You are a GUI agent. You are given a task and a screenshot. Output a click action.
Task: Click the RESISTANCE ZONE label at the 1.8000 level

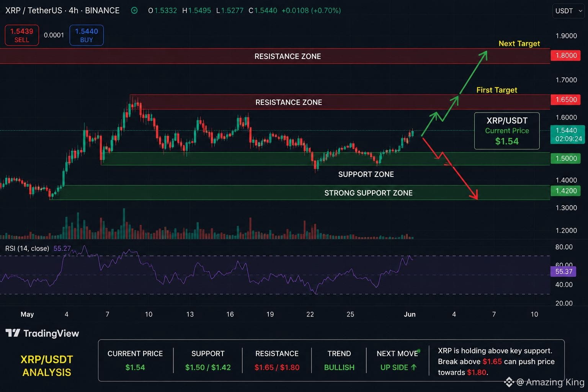tap(288, 56)
